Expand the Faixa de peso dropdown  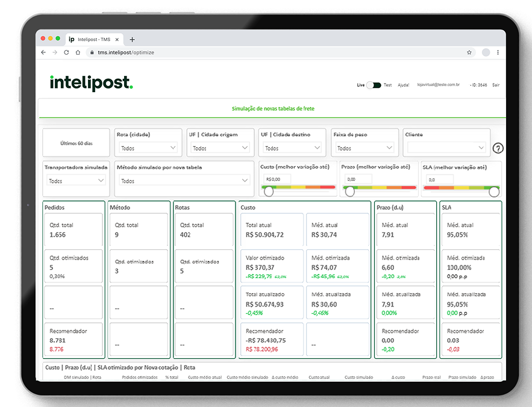(x=365, y=148)
